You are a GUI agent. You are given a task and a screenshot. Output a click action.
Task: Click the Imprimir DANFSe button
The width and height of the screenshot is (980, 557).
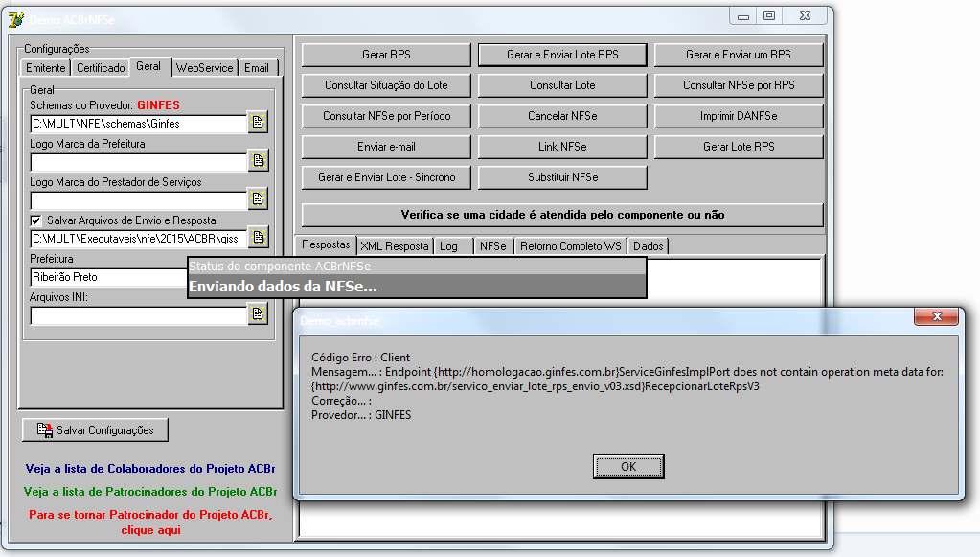739,116
